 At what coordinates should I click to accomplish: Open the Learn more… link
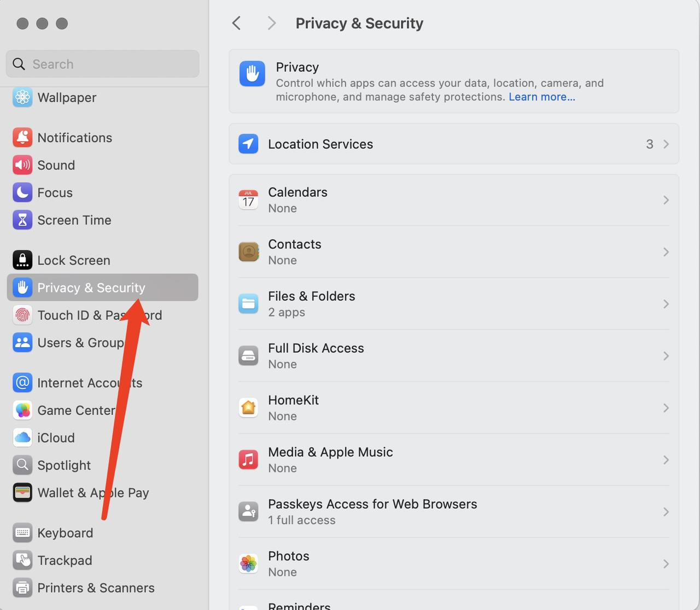(x=542, y=97)
